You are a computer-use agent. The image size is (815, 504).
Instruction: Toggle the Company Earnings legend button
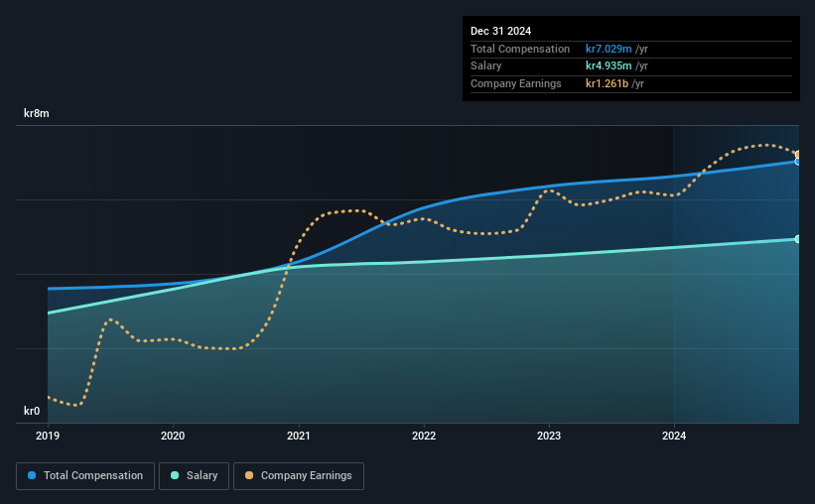click(x=299, y=476)
